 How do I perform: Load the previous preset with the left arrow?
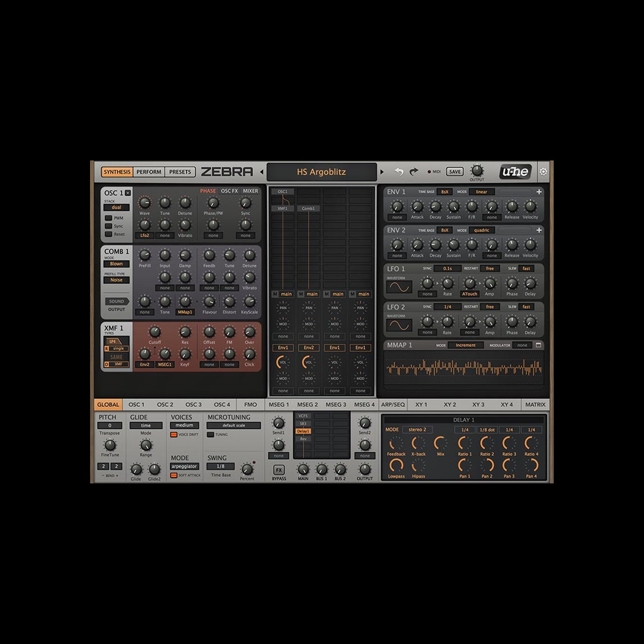tap(262, 172)
